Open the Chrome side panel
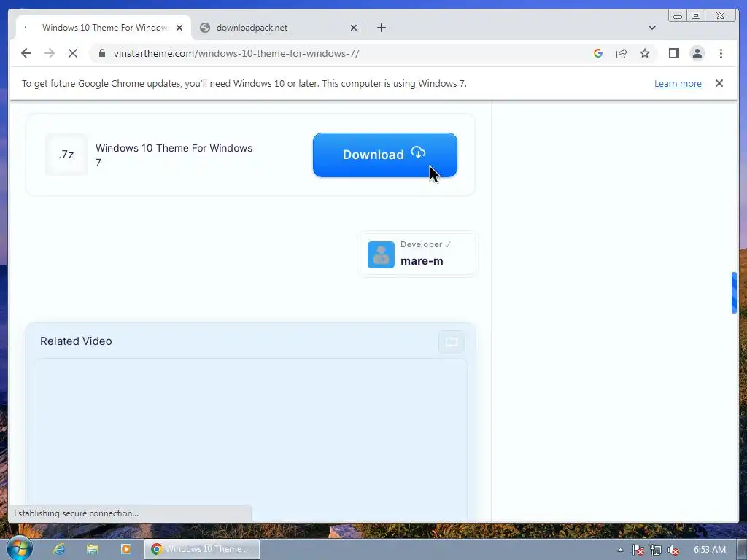The width and height of the screenshot is (747, 560). tap(673, 53)
